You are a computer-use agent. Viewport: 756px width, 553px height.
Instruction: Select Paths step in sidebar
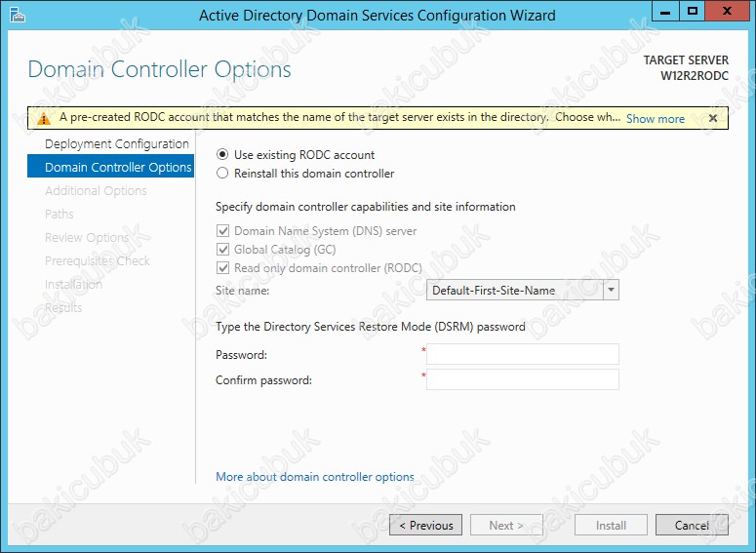pyautogui.click(x=60, y=214)
